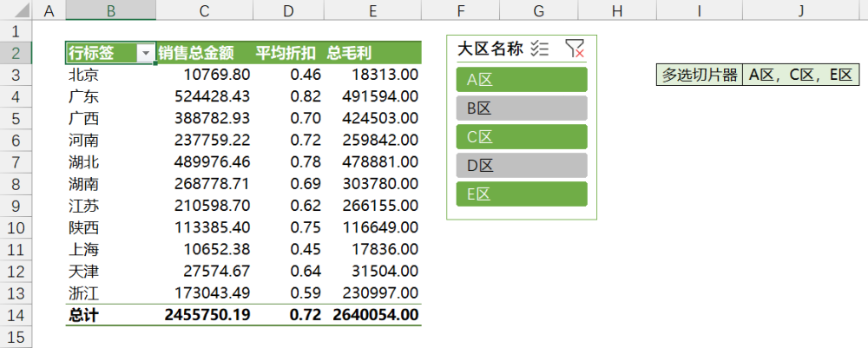Click the 销售总金额 header cell

(204, 53)
